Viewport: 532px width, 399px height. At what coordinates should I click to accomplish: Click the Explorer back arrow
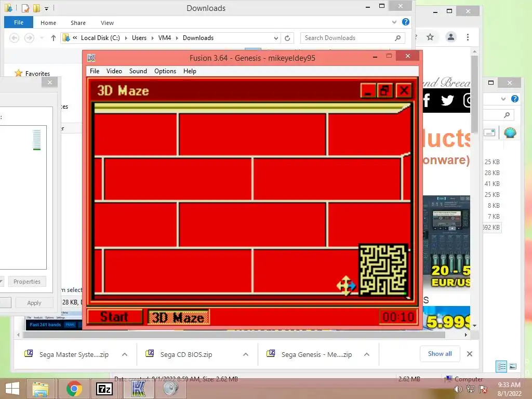point(14,37)
